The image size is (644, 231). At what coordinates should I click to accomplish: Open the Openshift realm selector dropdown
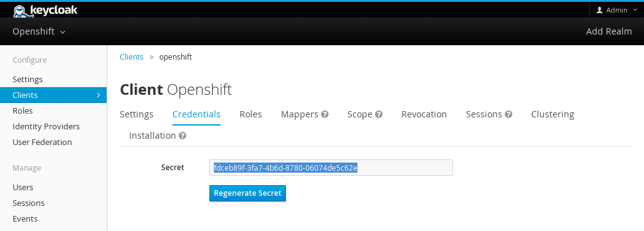coord(39,31)
